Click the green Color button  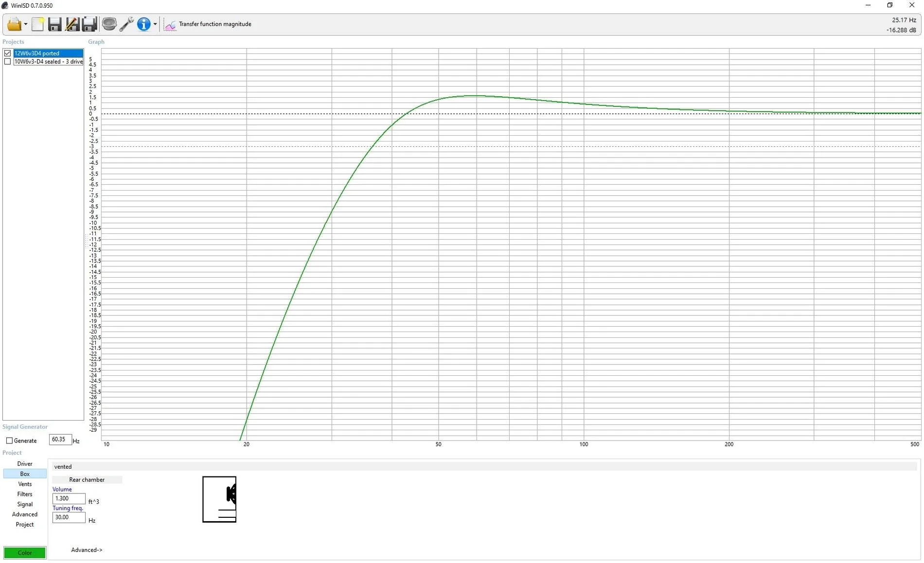click(x=25, y=553)
